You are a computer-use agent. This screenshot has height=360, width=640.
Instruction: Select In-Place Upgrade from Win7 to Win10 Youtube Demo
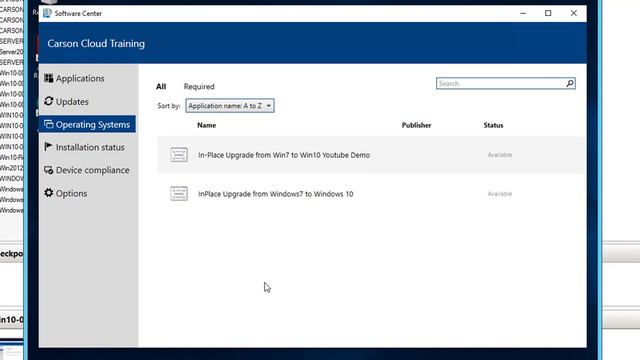tap(371, 155)
